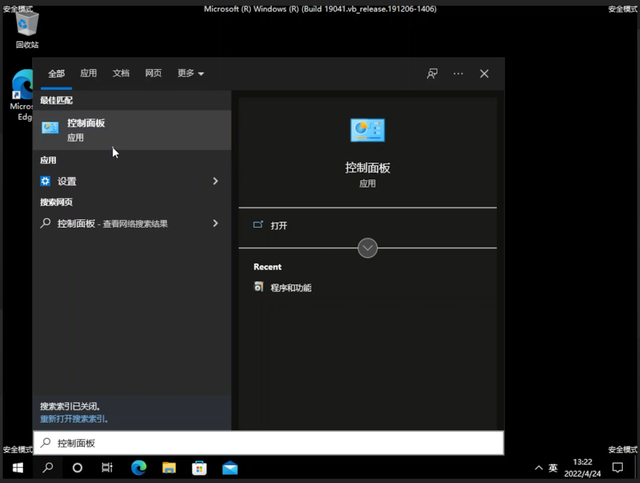Click 打开 to open Control Panel

[279, 226]
